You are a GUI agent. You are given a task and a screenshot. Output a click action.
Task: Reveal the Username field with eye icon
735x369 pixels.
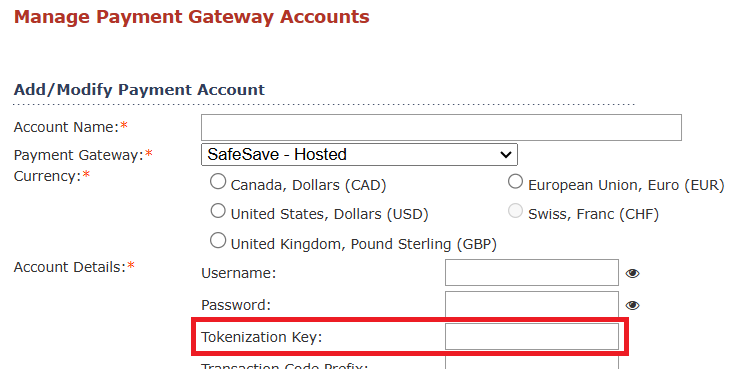point(632,273)
